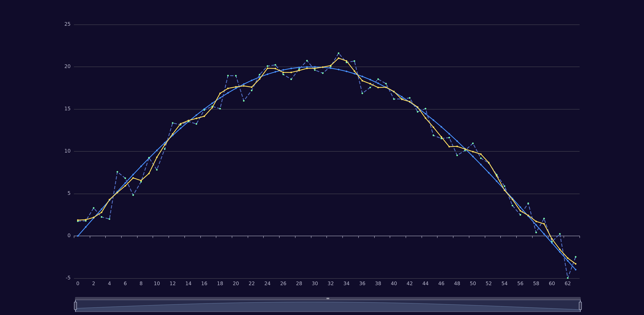Click the yellow peak data point at x=33
This screenshot has height=315, width=644.
339,58
